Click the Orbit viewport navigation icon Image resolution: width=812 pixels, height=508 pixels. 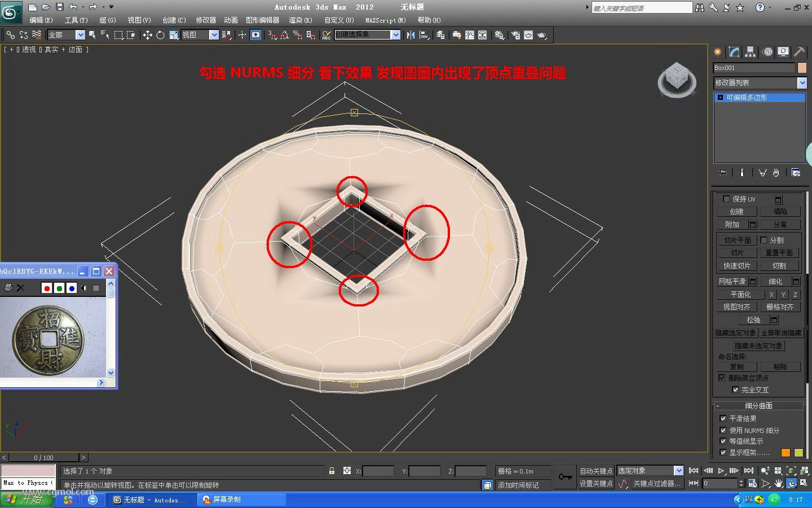click(x=791, y=483)
